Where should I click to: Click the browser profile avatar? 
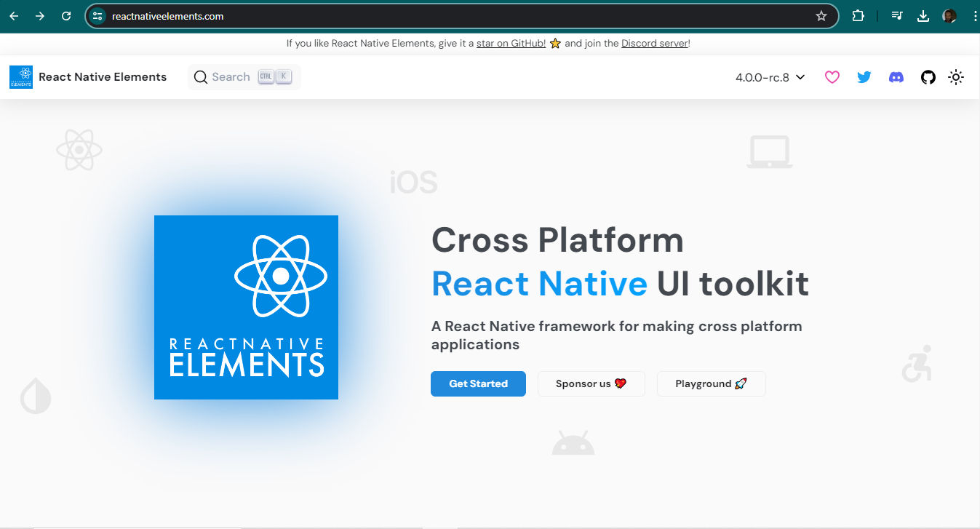(949, 15)
